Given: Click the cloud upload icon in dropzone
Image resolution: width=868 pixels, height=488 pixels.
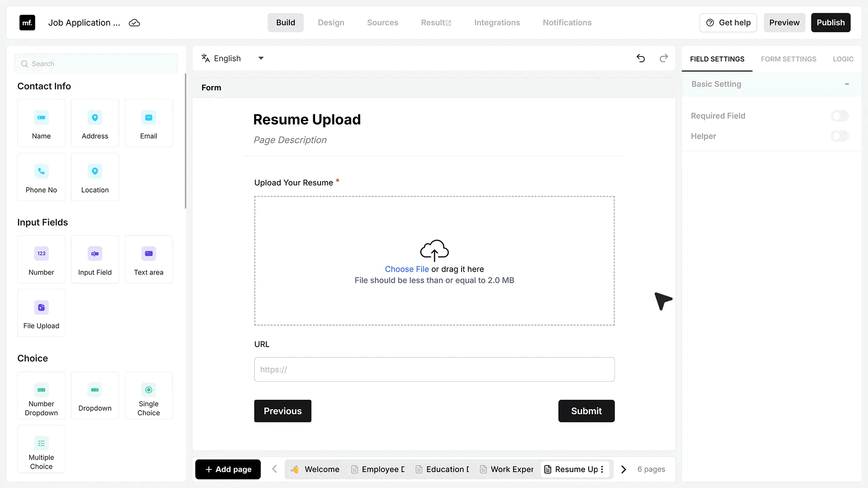Looking at the screenshot, I should coord(434,250).
